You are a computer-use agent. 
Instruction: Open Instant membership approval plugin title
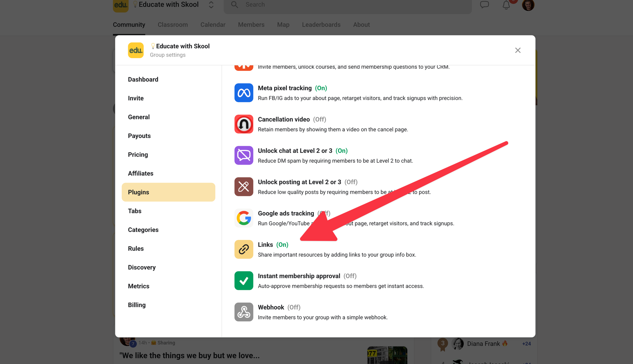coord(299,276)
